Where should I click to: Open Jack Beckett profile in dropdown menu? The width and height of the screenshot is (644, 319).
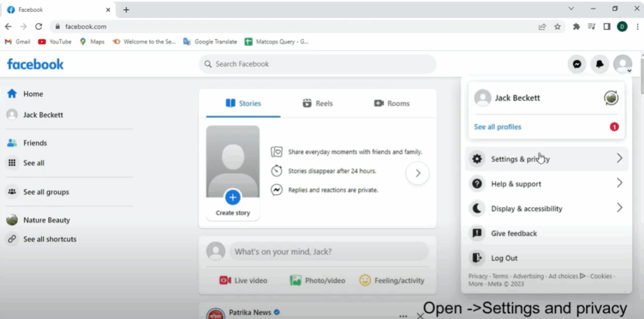click(x=517, y=98)
